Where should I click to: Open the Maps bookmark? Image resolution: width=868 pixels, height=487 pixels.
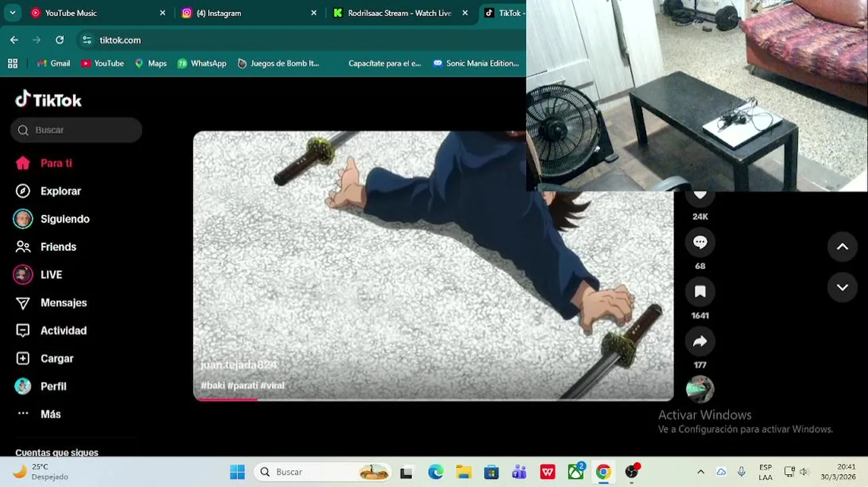pyautogui.click(x=150, y=63)
